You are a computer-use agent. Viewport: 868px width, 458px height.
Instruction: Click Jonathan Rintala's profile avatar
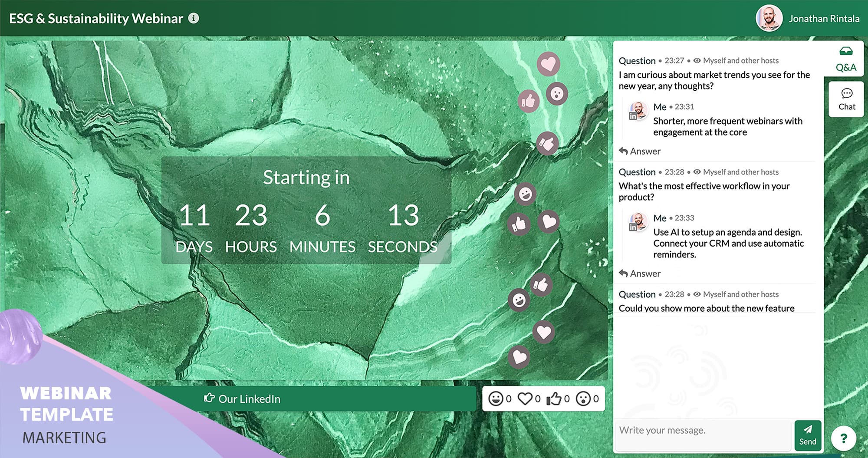click(x=769, y=18)
